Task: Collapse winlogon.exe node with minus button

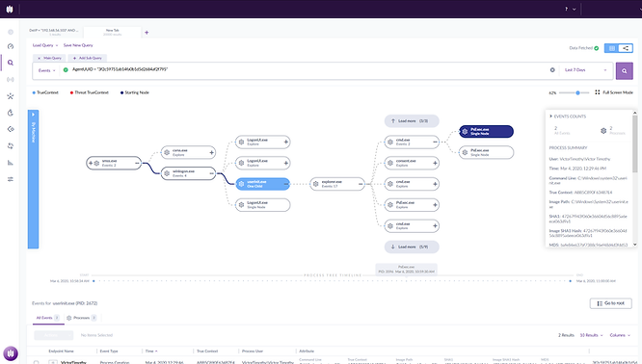Action: tap(212, 173)
